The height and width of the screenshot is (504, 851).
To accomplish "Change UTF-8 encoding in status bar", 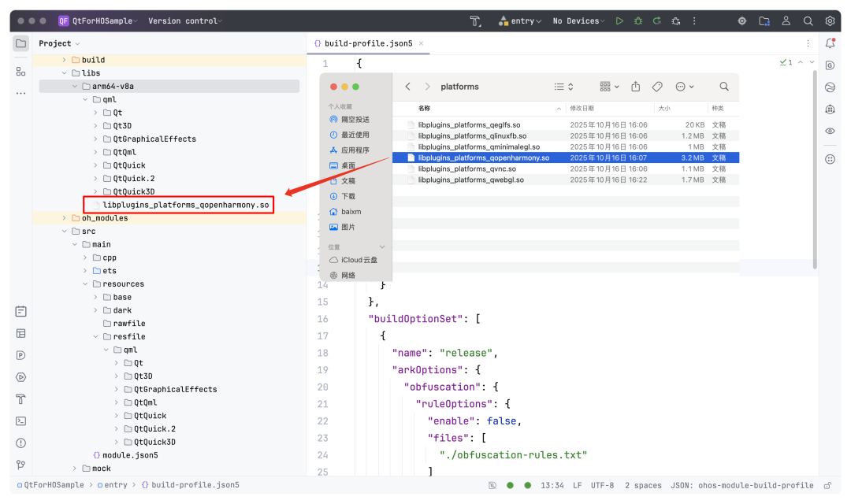I will point(603,486).
